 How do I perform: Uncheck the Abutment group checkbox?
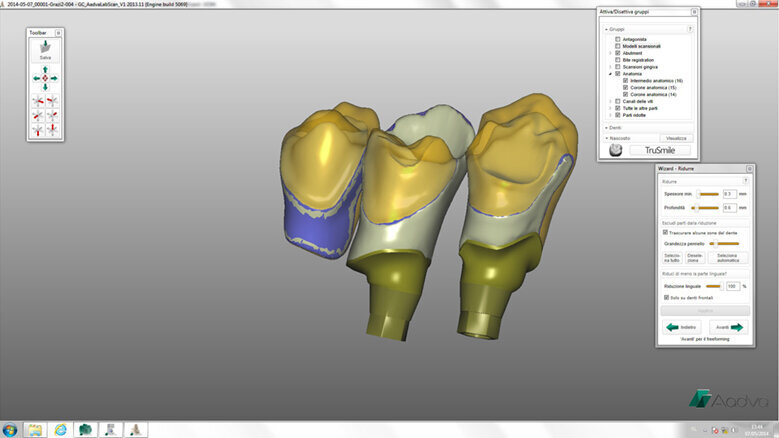coord(617,52)
